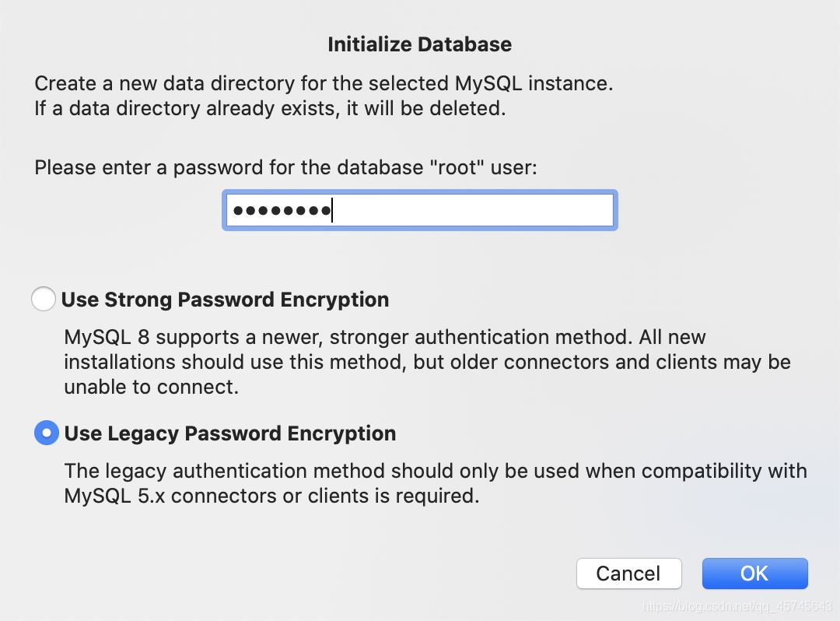The width and height of the screenshot is (840, 621).
Task: Click the 'installations should use this method' text line
Action: [428, 362]
